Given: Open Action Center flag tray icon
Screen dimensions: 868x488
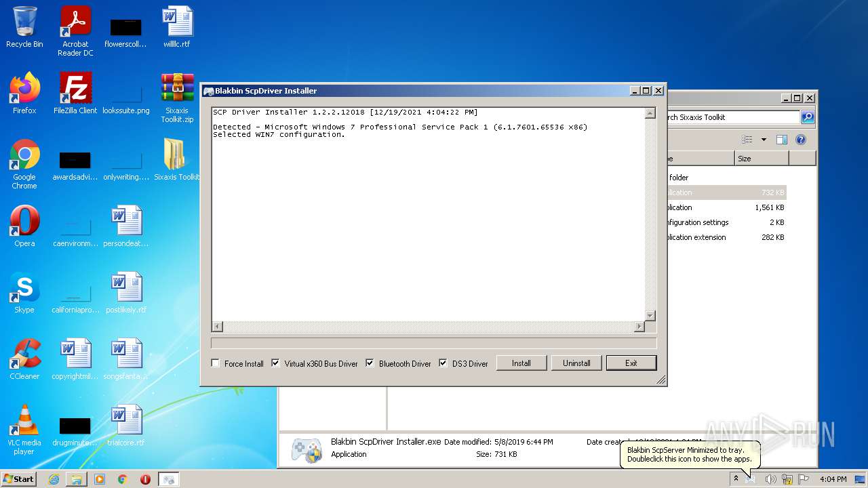Looking at the screenshot, I should 804,479.
